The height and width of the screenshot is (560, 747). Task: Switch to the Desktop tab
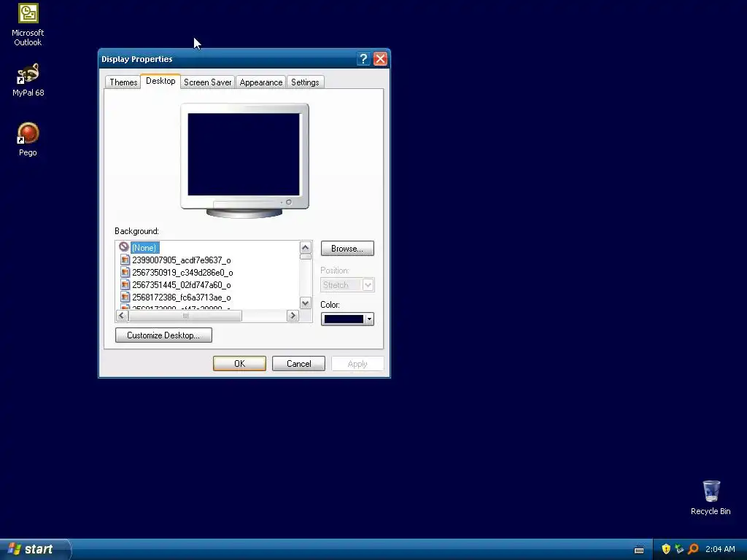(160, 81)
